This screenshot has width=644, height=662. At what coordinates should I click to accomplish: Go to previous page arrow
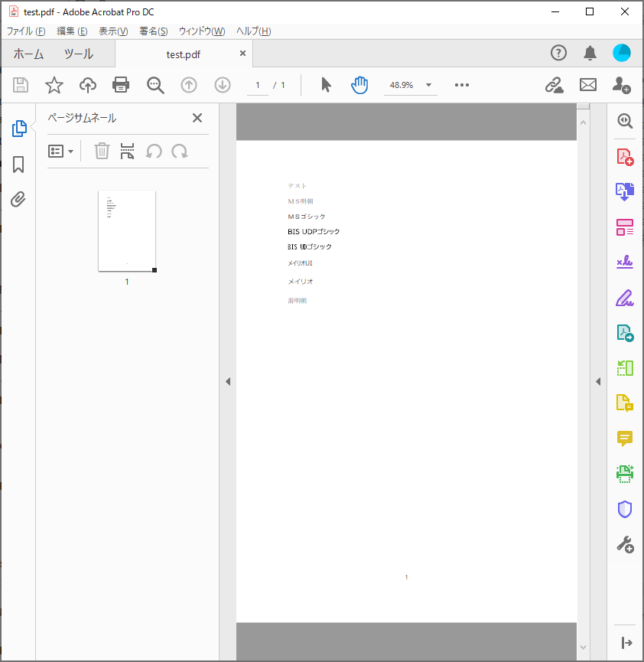tap(189, 85)
